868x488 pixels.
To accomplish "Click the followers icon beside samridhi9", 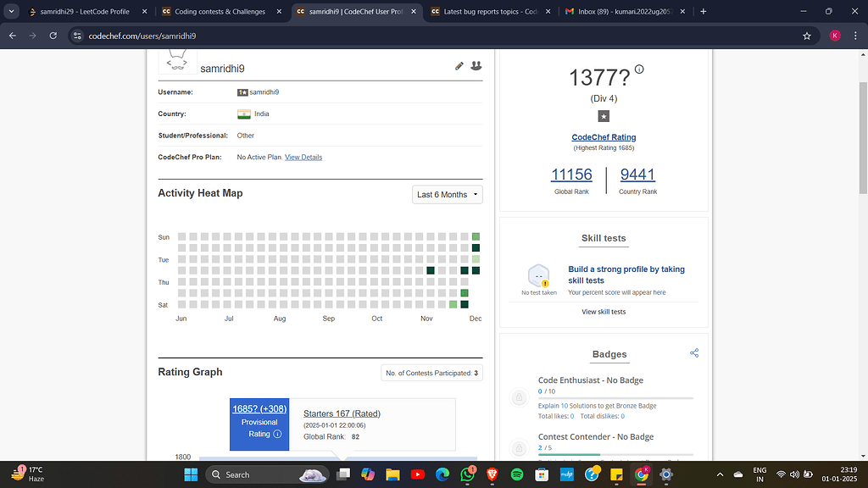I will click(x=476, y=65).
